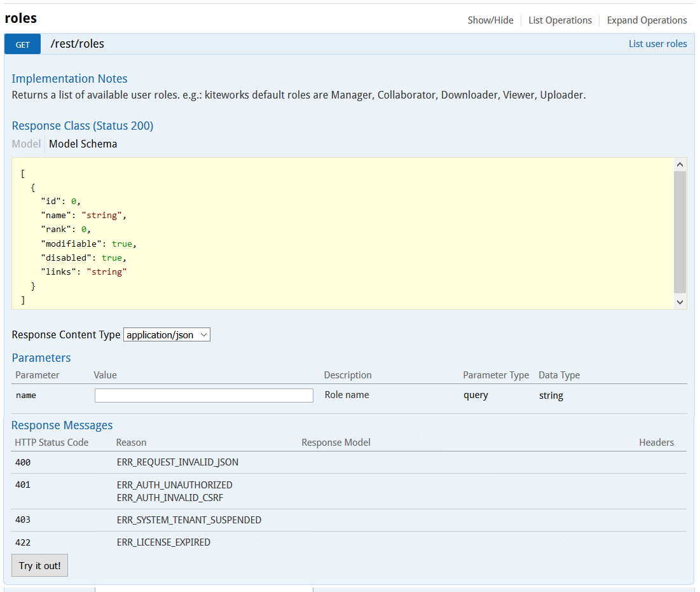This screenshot has width=700, height=592.
Task: Click the schema box scroll down arrow
Action: 680,303
